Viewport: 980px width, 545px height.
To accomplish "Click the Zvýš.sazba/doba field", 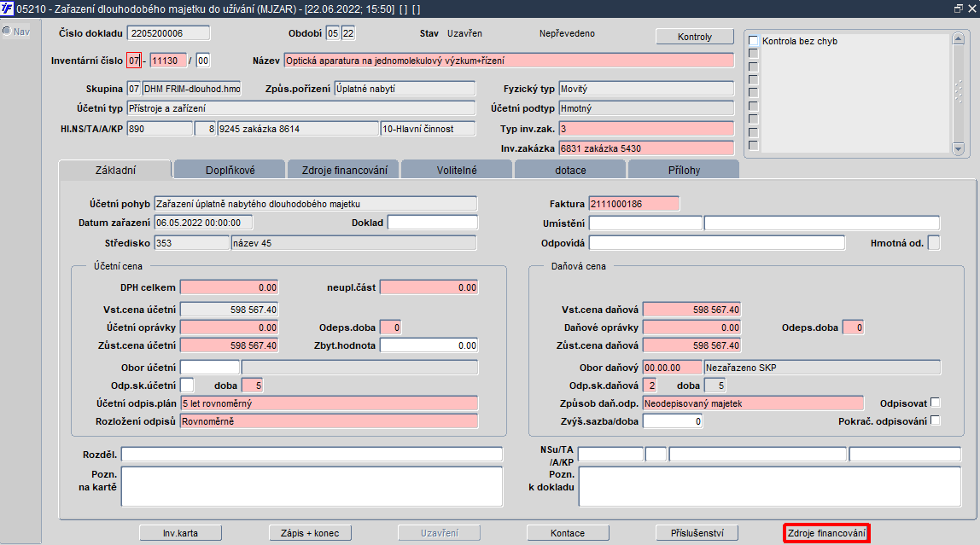I will pos(673,421).
